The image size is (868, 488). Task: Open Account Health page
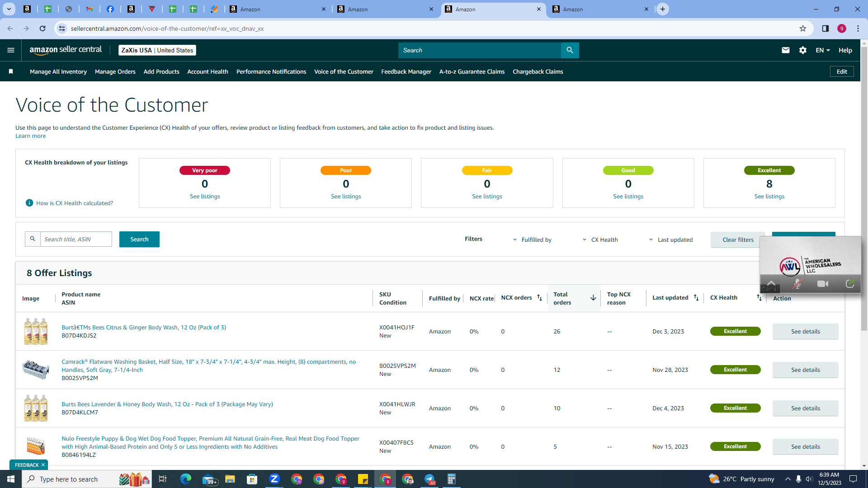pos(208,71)
